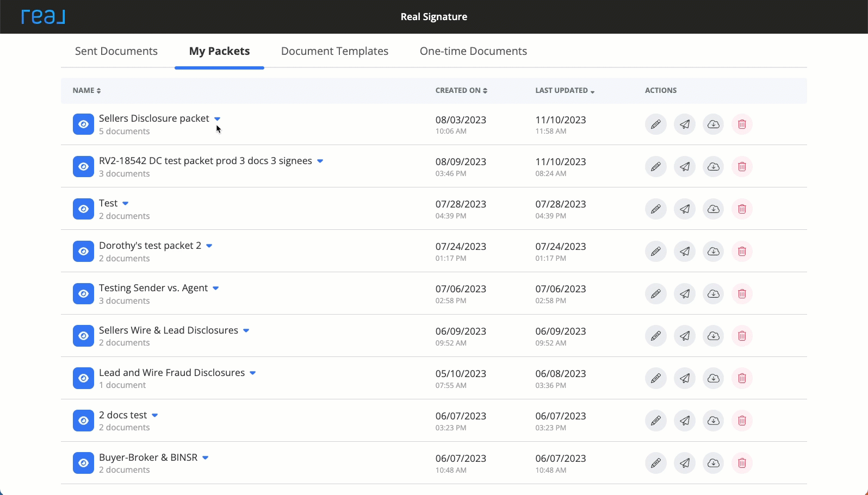The height and width of the screenshot is (495, 868).
Task: Click the eye icon for RV2-18542 DC test packet
Action: tap(83, 167)
